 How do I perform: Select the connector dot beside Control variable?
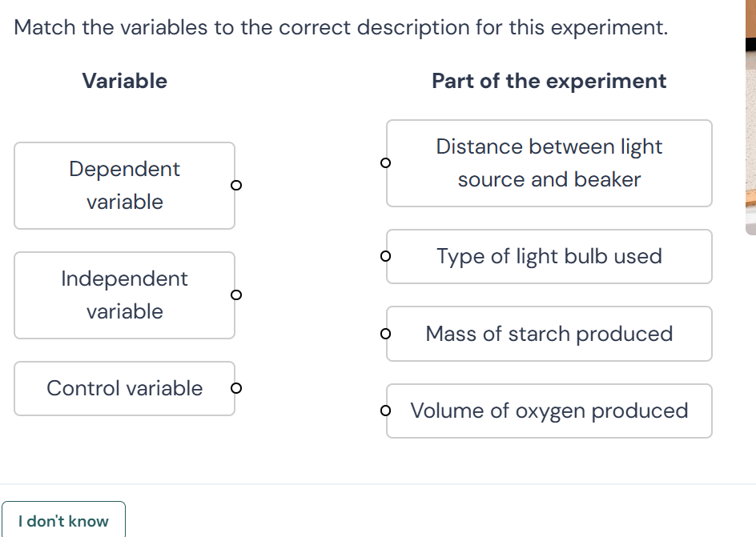[x=236, y=388]
